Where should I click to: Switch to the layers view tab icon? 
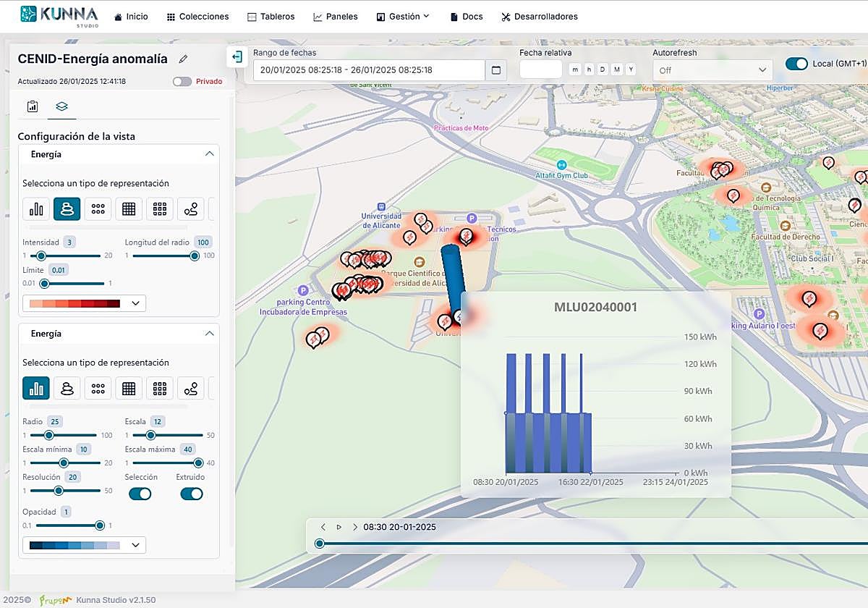coord(61,107)
